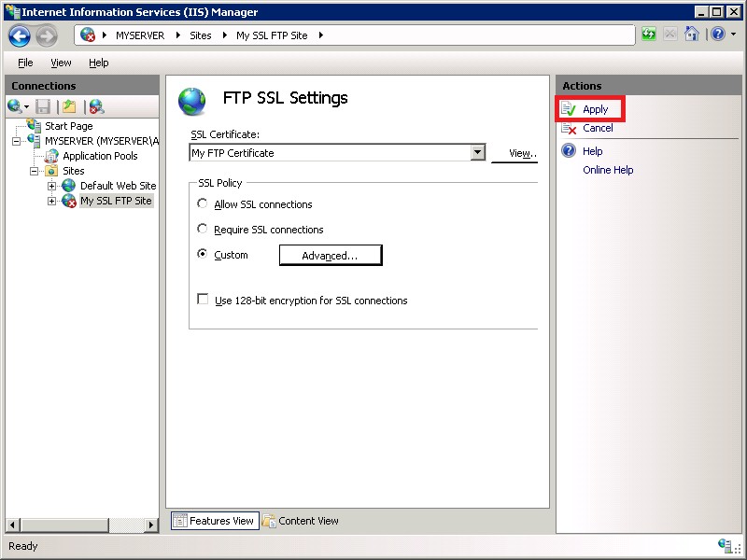Select the Sites folder node
Image resolution: width=747 pixels, height=560 pixels.
[x=74, y=171]
